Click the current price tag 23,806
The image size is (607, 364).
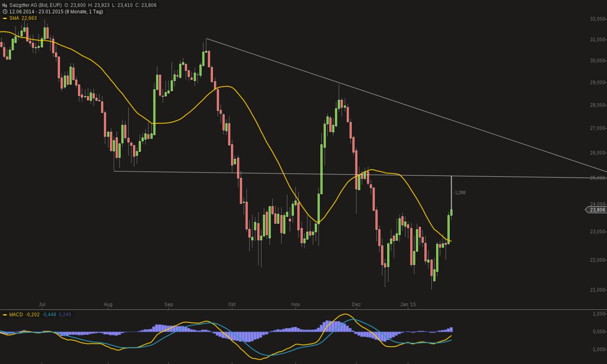[x=596, y=210]
